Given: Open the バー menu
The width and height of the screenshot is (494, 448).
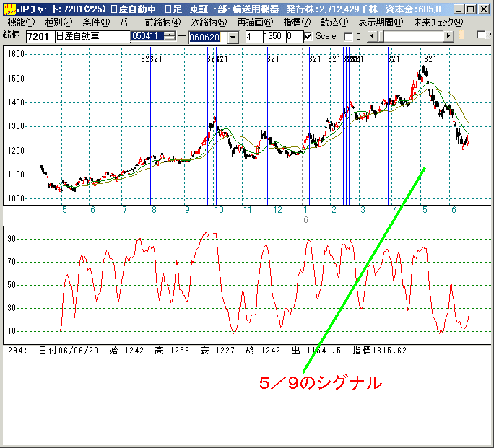Looking at the screenshot, I should [127, 22].
